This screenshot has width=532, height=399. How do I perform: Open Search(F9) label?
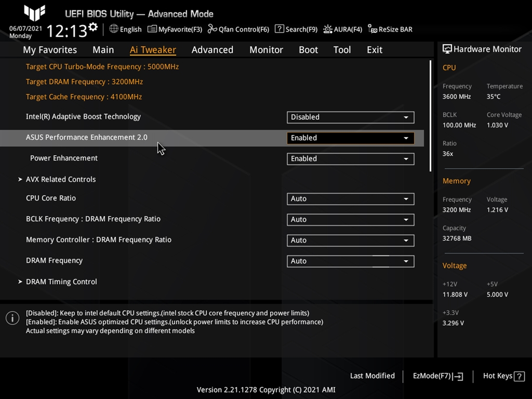point(301,30)
